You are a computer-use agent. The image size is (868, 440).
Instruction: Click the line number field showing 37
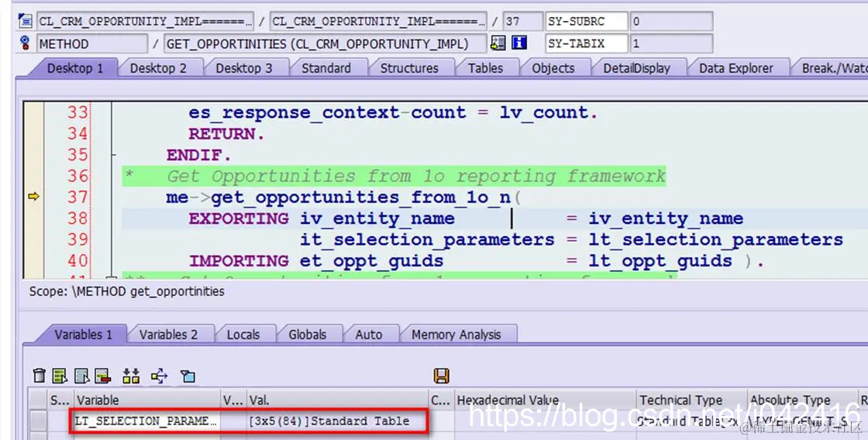(x=522, y=21)
